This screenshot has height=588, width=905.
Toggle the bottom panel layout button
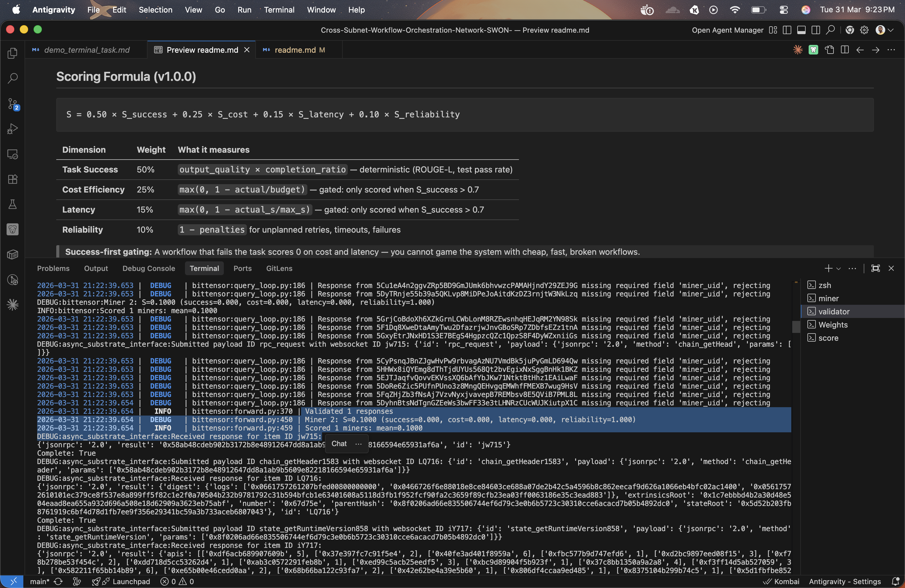pos(801,30)
